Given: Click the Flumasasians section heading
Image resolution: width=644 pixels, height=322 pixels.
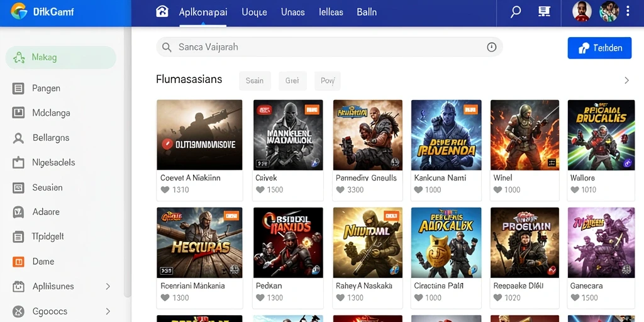Looking at the screenshot, I should [189, 79].
